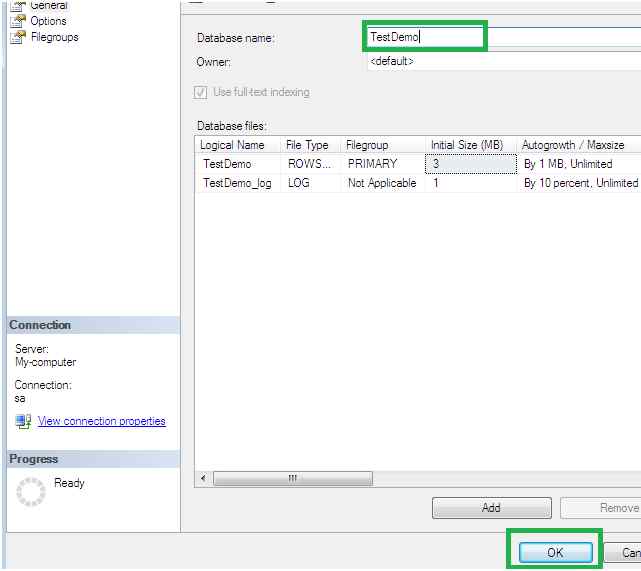
Task: Open the General page
Action: click(x=49, y=5)
